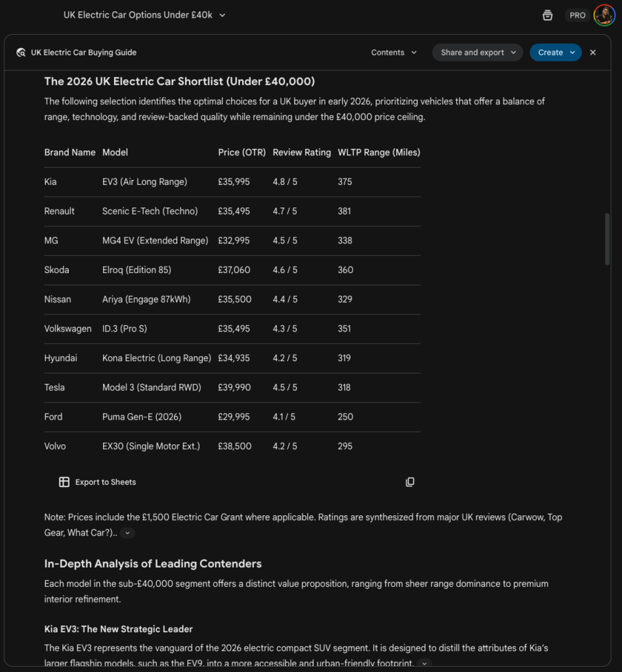Viewport: 622px width, 672px height.
Task: Open the Share and export menu
Action: (477, 52)
